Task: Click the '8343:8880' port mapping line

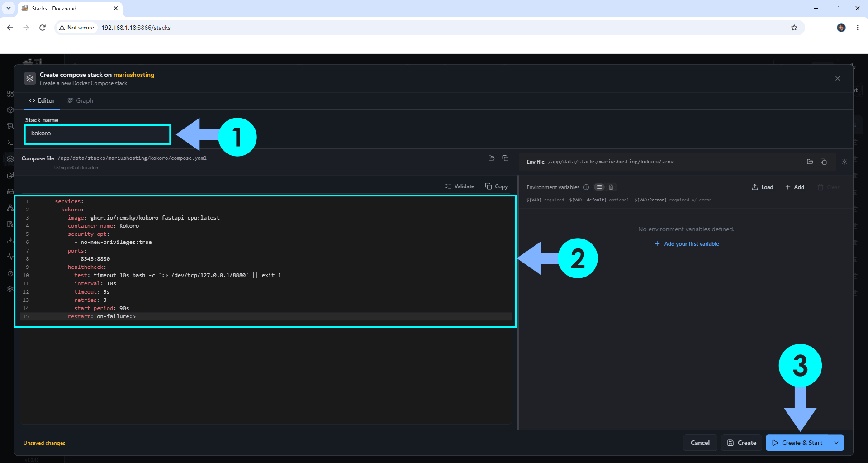Action: point(92,259)
